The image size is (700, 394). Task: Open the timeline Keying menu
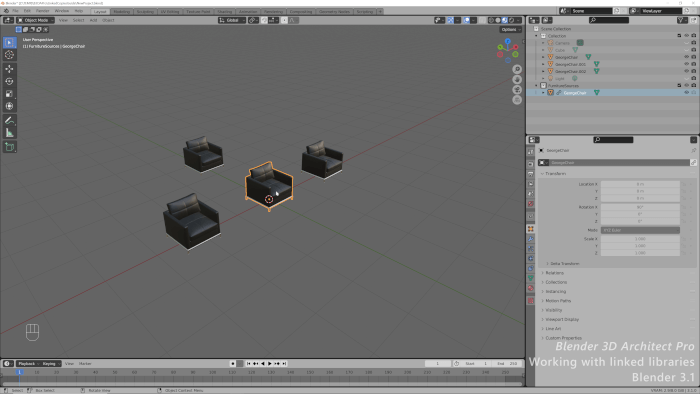(x=50, y=364)
